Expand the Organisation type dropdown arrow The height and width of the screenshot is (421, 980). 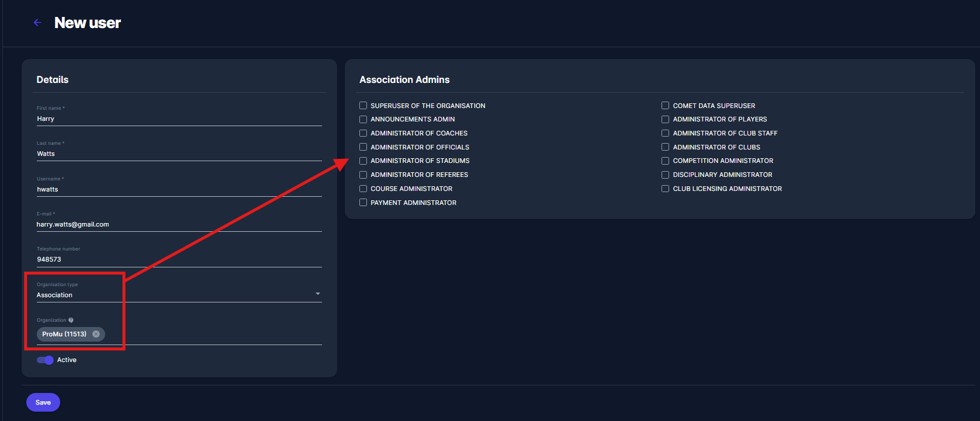point(318,294)
